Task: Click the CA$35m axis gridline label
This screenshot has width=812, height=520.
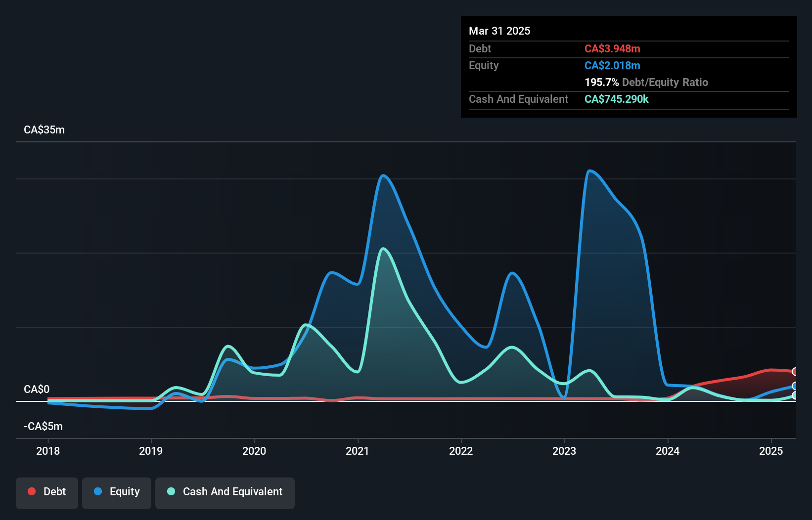Action: tap(44, 130)
